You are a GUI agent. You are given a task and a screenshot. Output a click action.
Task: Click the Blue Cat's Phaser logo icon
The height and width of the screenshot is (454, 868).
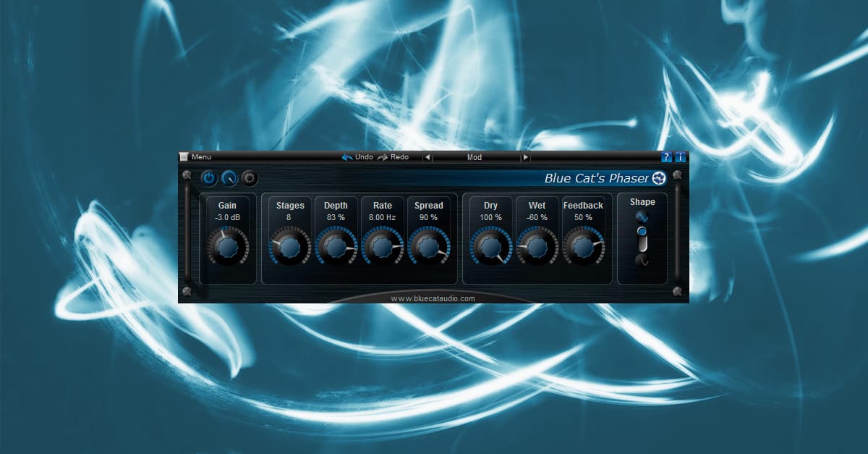point(659,178)
